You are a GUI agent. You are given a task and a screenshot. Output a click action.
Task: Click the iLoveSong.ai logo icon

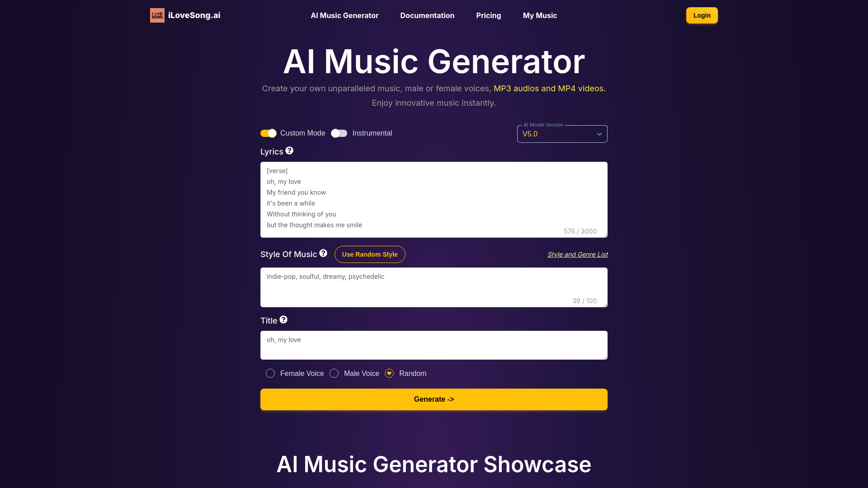(157, 15)
